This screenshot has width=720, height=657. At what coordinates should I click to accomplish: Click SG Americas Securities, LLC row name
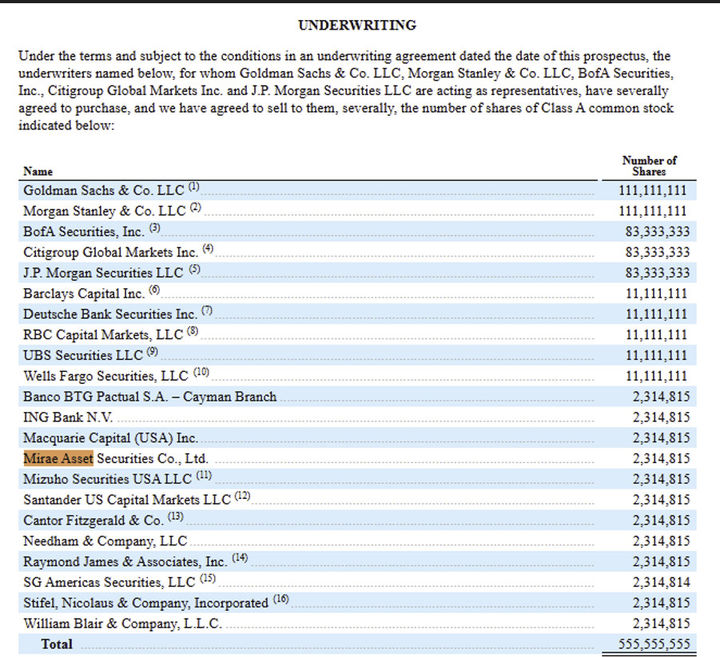pos(109,582)
